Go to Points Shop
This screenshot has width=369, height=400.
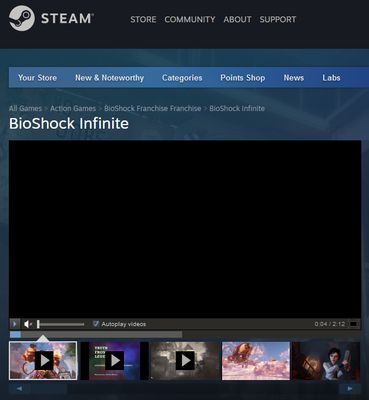[x=243, y=78]
